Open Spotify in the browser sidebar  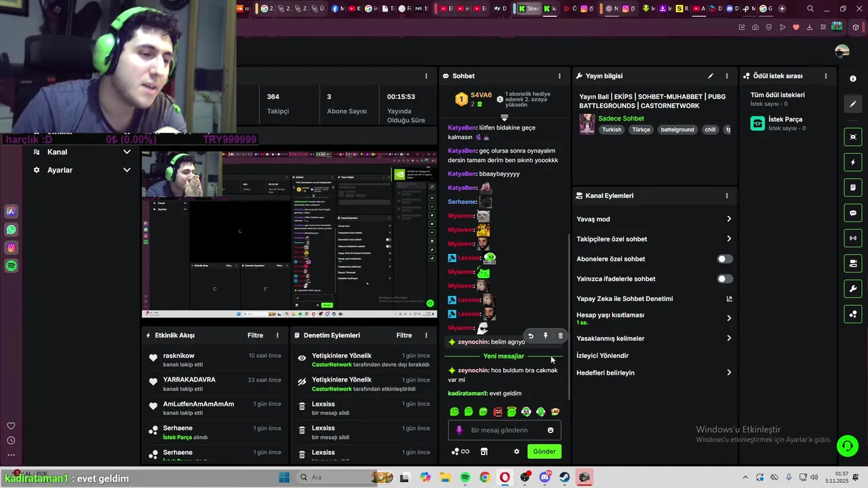point(12,266)
